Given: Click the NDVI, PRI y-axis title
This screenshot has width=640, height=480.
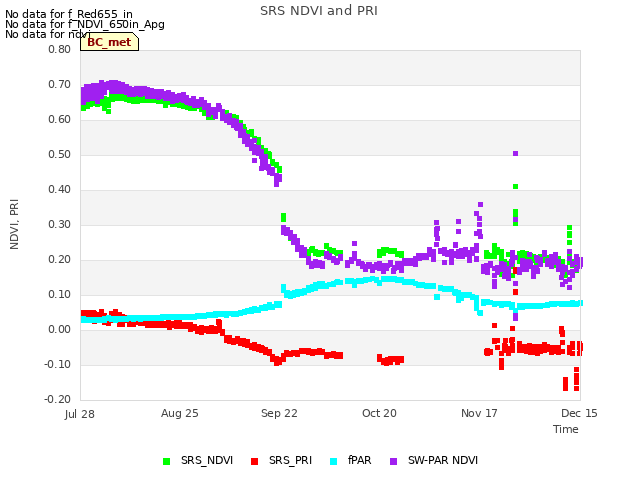Looking at the screenshot, I should [x=14, y=224].
